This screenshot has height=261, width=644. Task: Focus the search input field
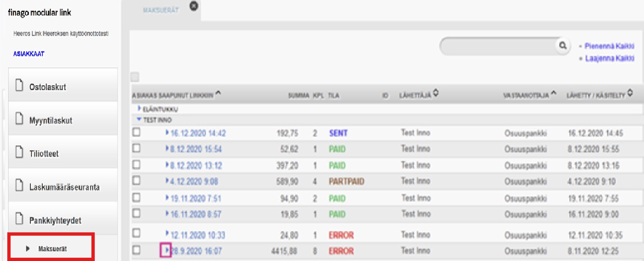pos(498,46)
